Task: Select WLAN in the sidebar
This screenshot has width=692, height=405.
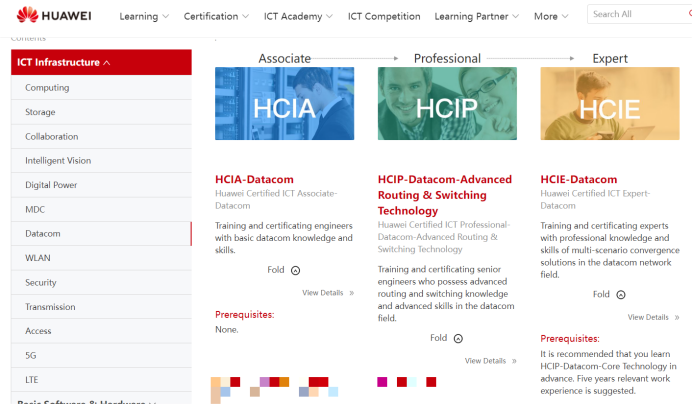Action: (x=101, y=258)
